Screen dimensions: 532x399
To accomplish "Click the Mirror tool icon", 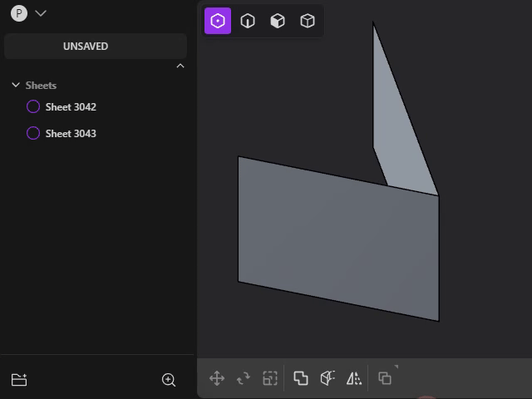I will coord(354,378).
